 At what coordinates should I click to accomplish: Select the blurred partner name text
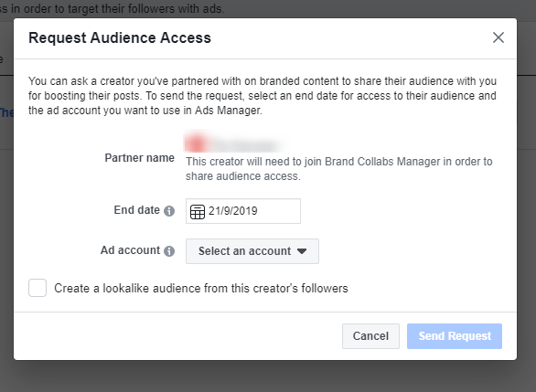pyautogui.click(x=245, y=144)
